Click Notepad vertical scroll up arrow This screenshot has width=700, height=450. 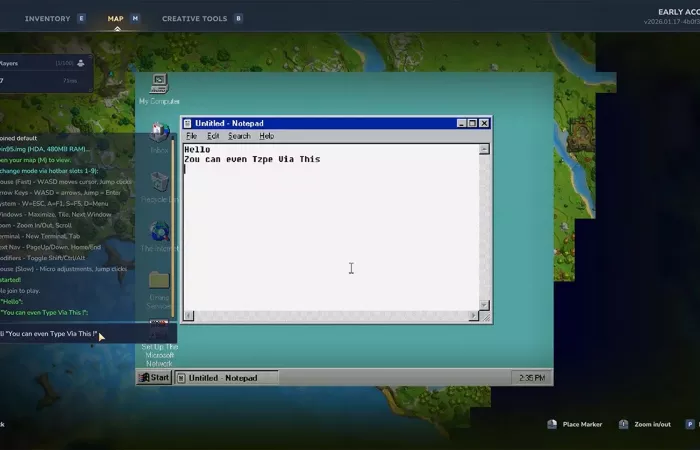coord(484,149)
